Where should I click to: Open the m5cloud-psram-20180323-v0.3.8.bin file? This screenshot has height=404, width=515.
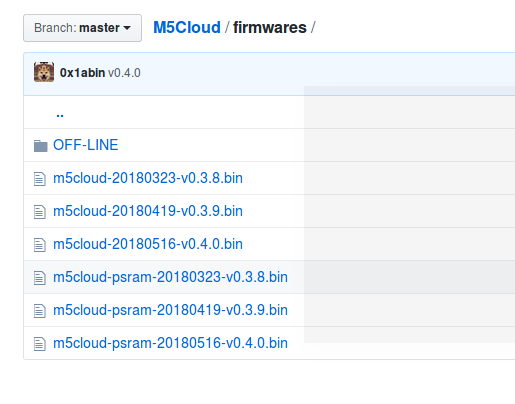(x=170, y=277)
